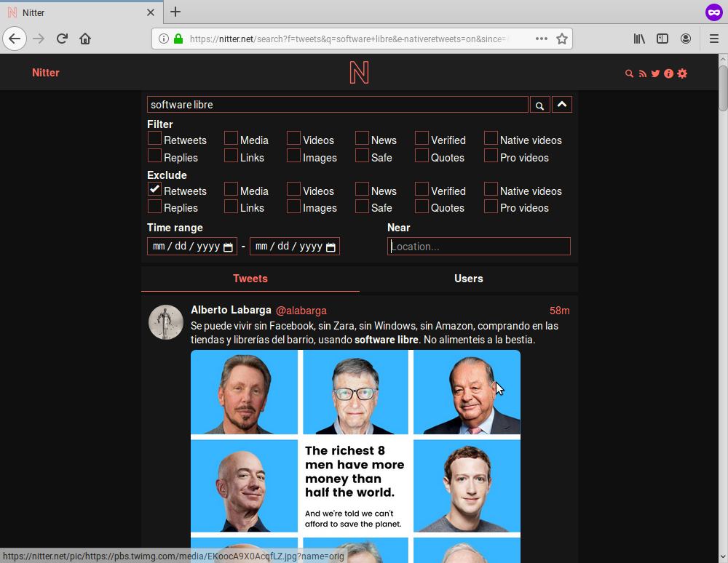Open the @alabarga profile link
This screenshot has height=563, width=728.
click(x=301, y=311)
